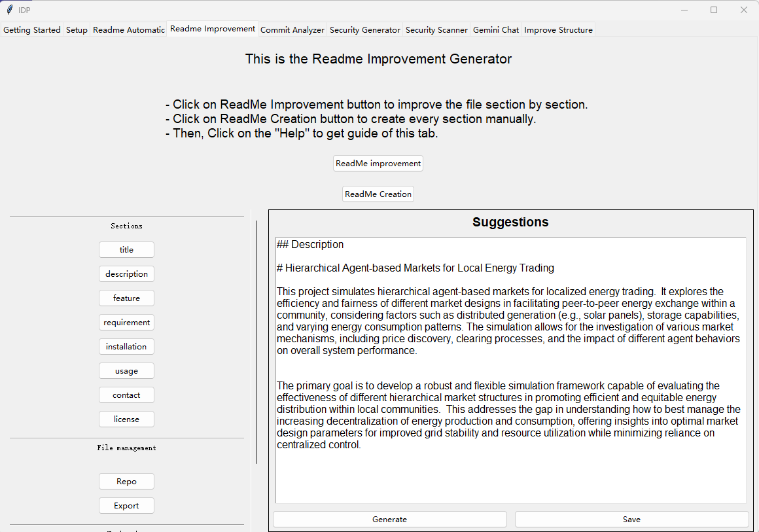
Task: Click the ReadMe Creation button
Action: (378, 194)
